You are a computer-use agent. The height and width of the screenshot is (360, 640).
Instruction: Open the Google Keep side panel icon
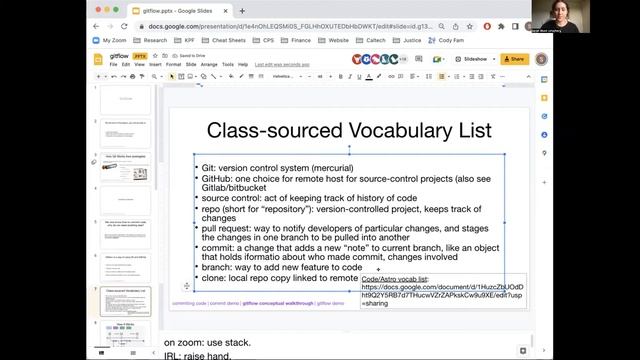(x=544, y=98)
